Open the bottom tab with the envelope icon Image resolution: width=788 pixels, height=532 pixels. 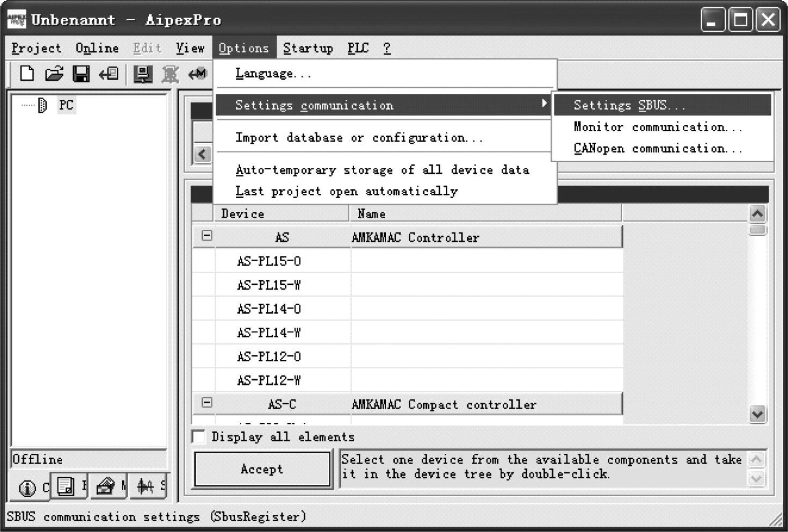click(105, 486)
